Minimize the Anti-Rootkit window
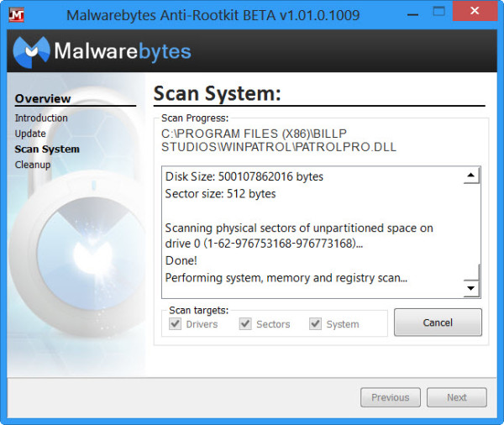 click(412, 15)
